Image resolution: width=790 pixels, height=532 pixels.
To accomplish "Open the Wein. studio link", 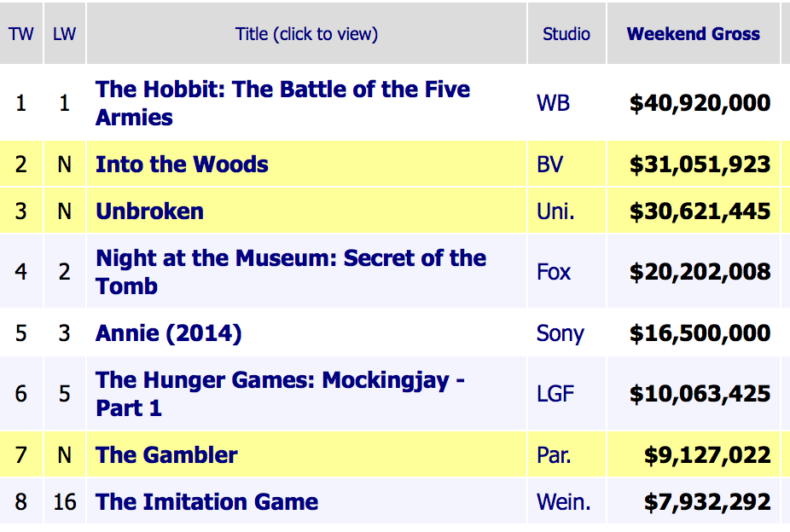I will click(x=563, y=502).
